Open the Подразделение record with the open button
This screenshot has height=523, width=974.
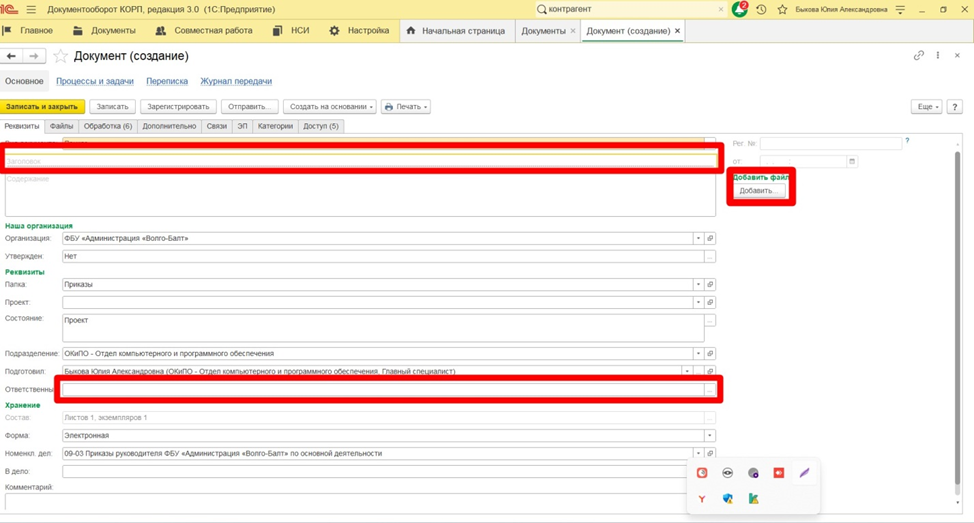(710, 353)
